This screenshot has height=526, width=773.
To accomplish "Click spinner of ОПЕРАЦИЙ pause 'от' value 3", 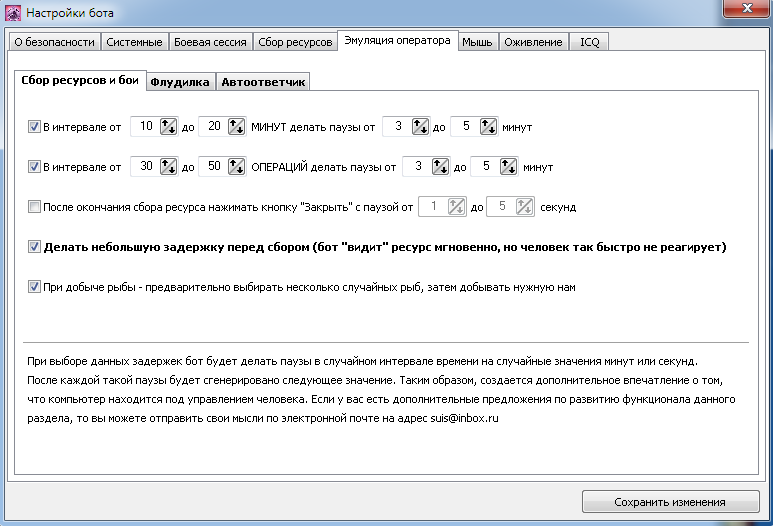I will (x=440, y=167).
